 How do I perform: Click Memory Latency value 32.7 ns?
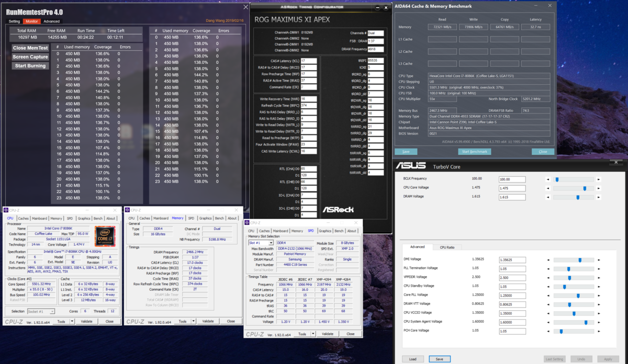point(535,27)
